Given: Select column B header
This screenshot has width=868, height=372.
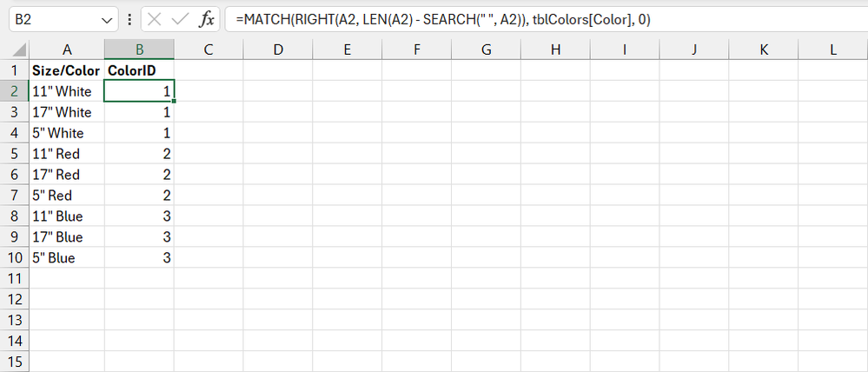Looking at the screenshot, I should point(138,50).
